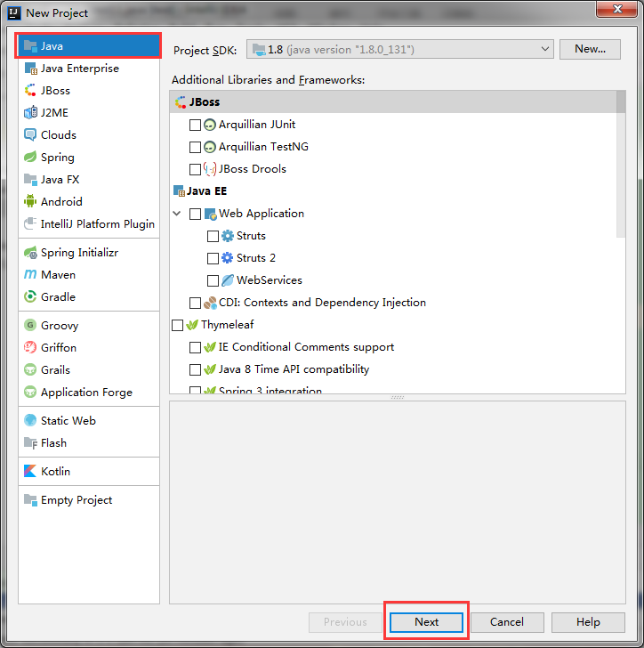Viewport: 644px width, 648px height.
Task: Select the Thymeleaf label
Action: click(227, 325)
